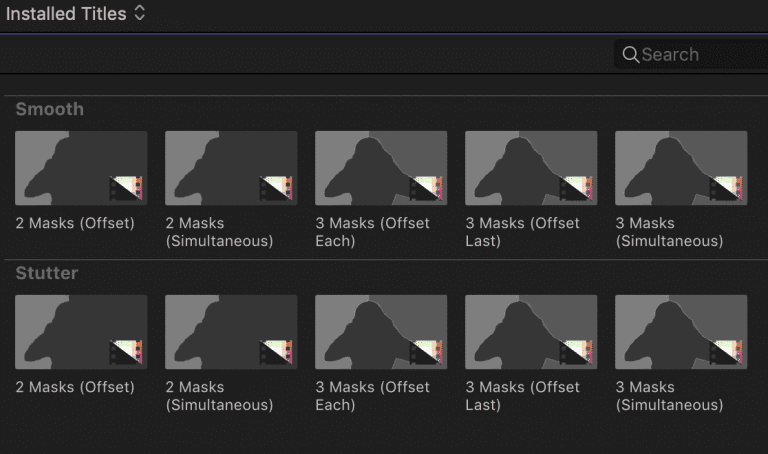Click the magnifying glass search icon
Viewport: 768px width, 454px height.
click(x=631, y=54)
